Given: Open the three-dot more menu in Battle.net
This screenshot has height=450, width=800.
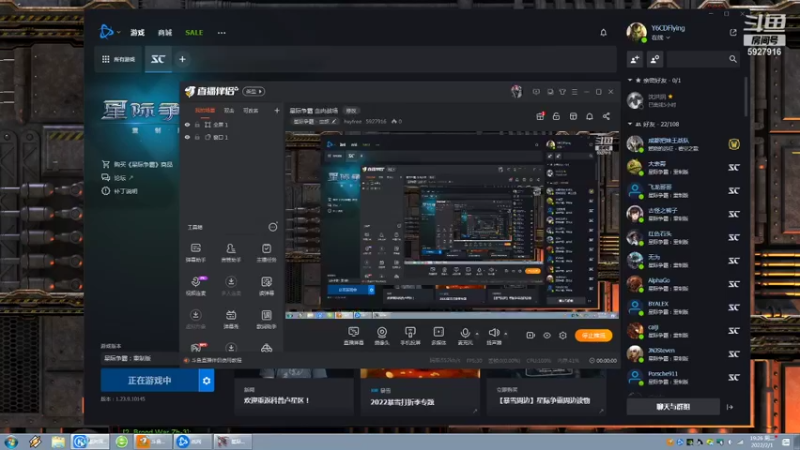Looking at the screenshot, I should [x=221, y=33].
